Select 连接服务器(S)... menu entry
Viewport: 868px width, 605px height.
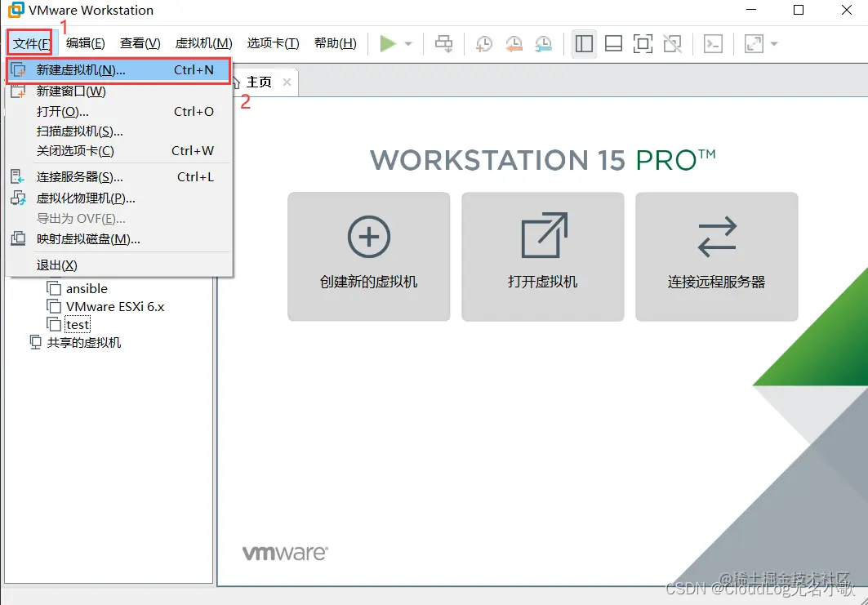118,177
